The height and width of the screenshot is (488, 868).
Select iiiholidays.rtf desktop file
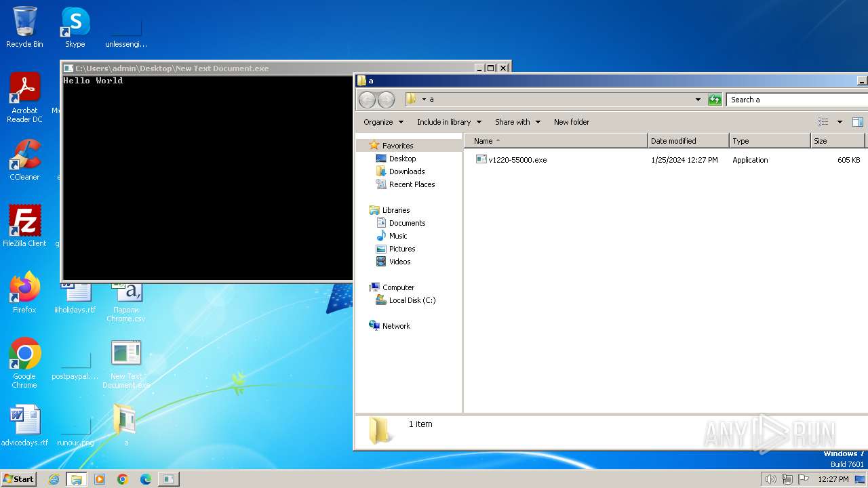(x=75, y=298)
